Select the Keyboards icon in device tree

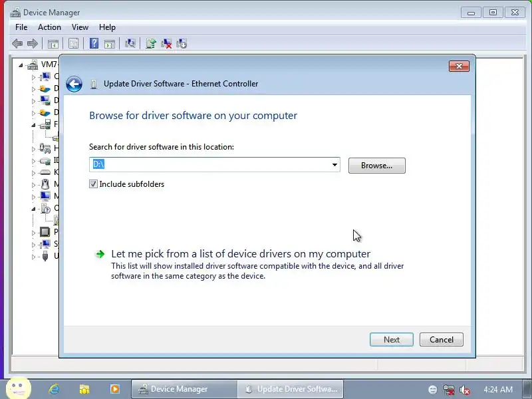tap(45, 172)
